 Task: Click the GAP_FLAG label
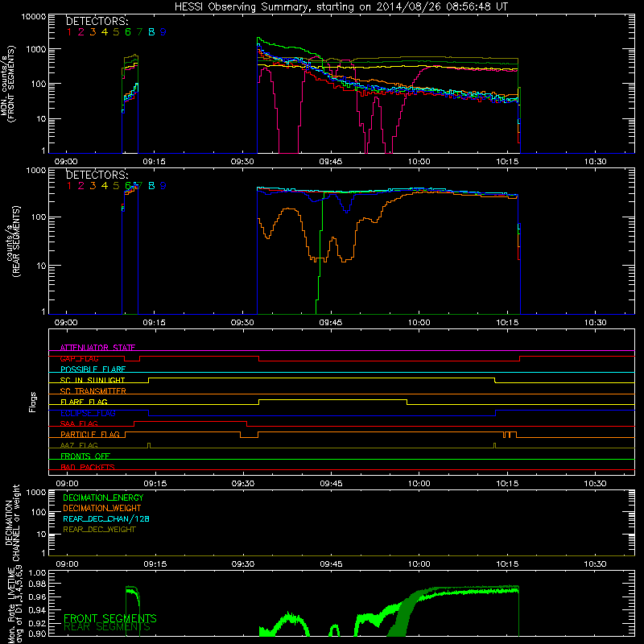[79, 358]
